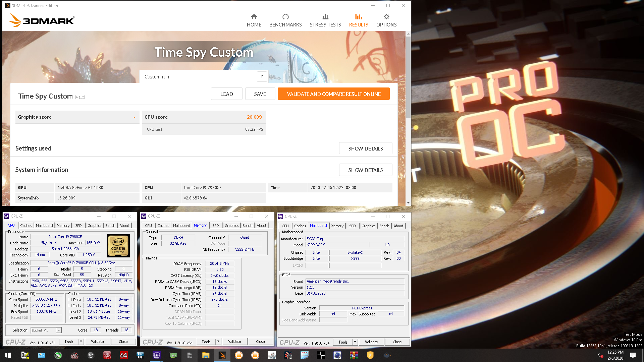Open the About tab in left CPU-Z
644x362 pixels.
point(124,226)
